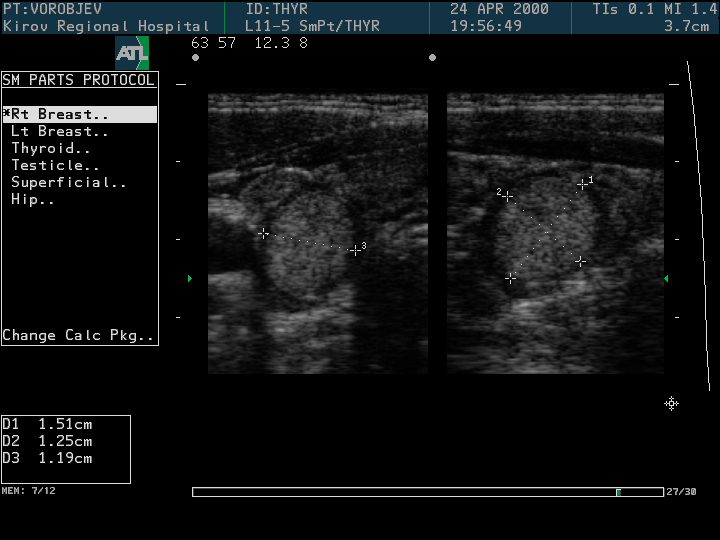Click caliper marker 1 on right image
The height and width of the screenshot is (540, 720).
(x=582, y=185)
